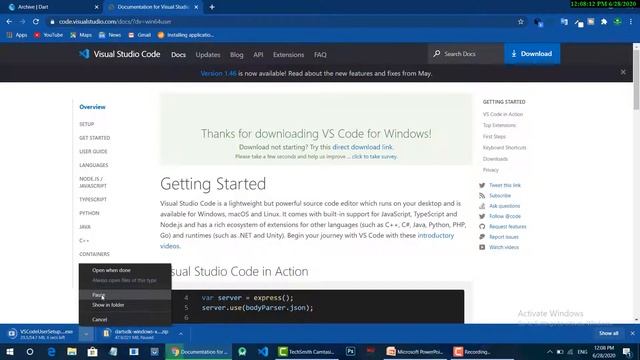Click the direct download link

pos(362,147)
